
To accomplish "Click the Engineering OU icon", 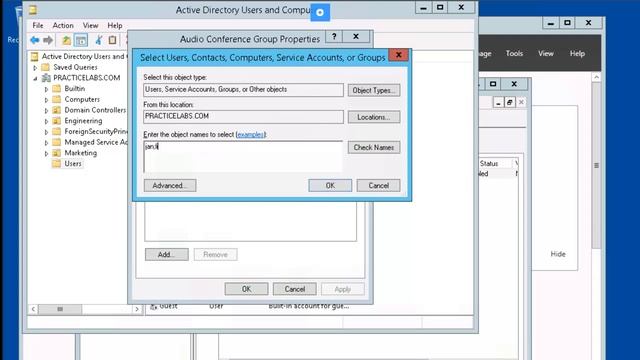I will [x=57, y=120].
